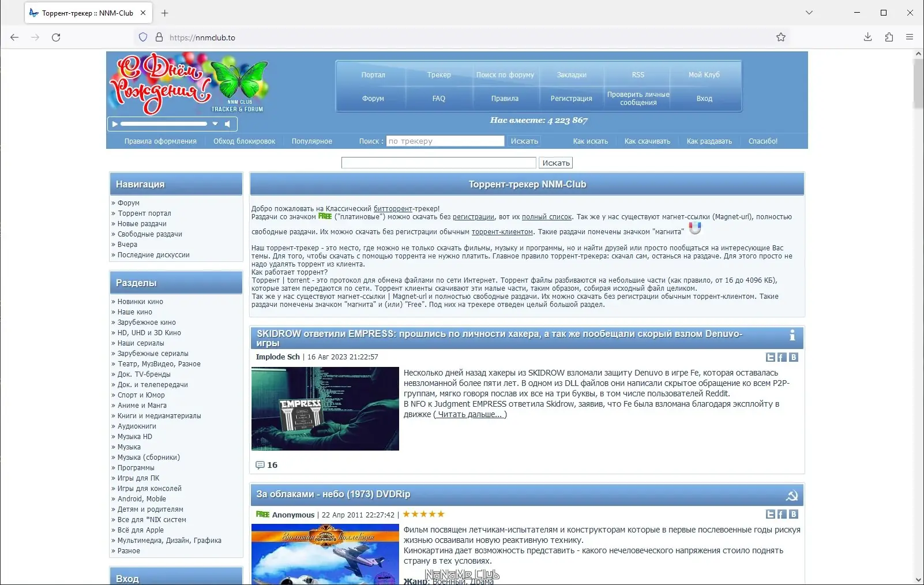Click the FREE badge beside Anonymous
924x585 pixels.
coord(262,515)
